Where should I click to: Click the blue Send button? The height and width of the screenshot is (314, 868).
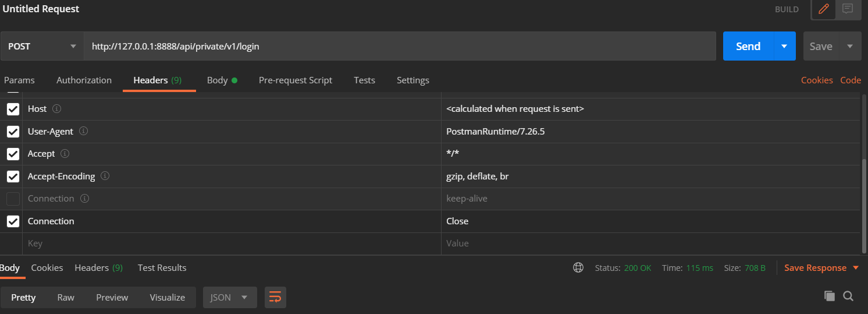tap(748, 47)
